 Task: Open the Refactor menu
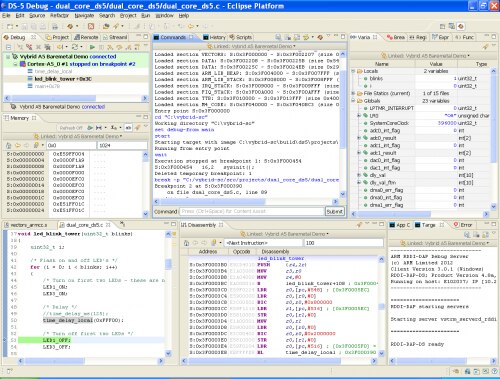(59, 16)
